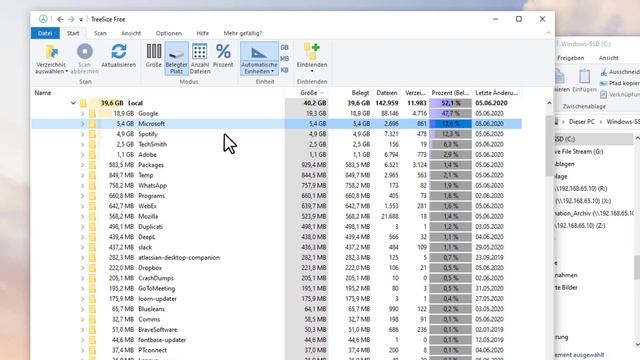Click Verzeichnis auswählen folder icon
The image size is (640, 360).
(51, 52)
